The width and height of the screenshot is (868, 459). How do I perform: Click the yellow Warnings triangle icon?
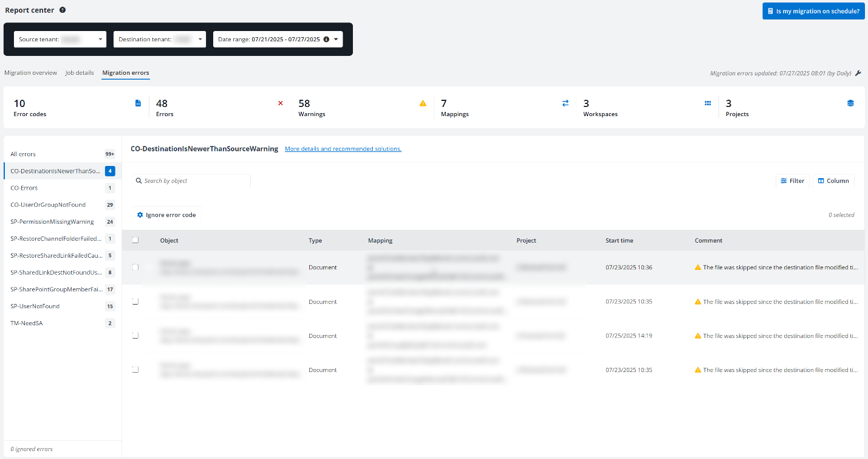(423, 103)
